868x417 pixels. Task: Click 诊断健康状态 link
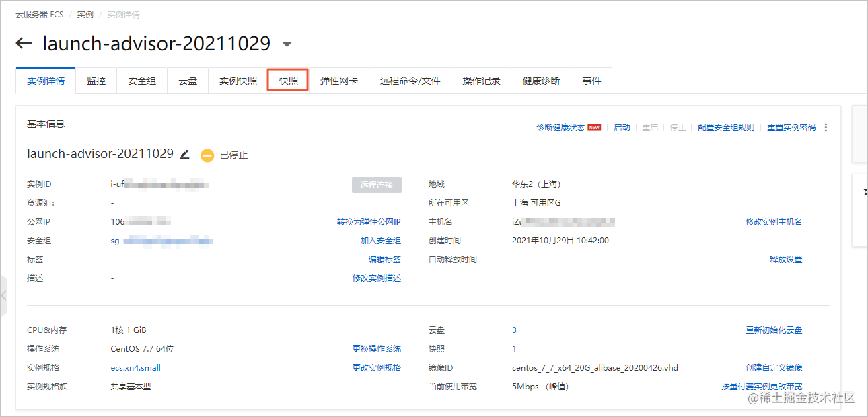pyautogui.click(x=560, y=128)
